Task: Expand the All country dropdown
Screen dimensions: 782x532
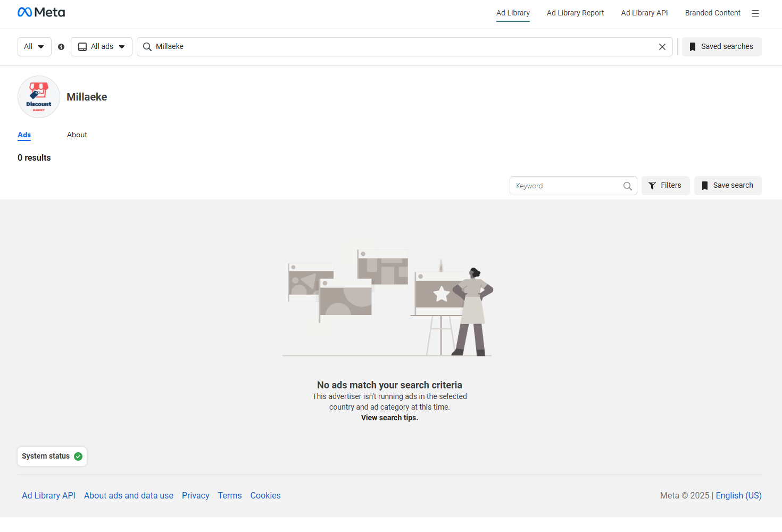Action: (x=35, y=47)
